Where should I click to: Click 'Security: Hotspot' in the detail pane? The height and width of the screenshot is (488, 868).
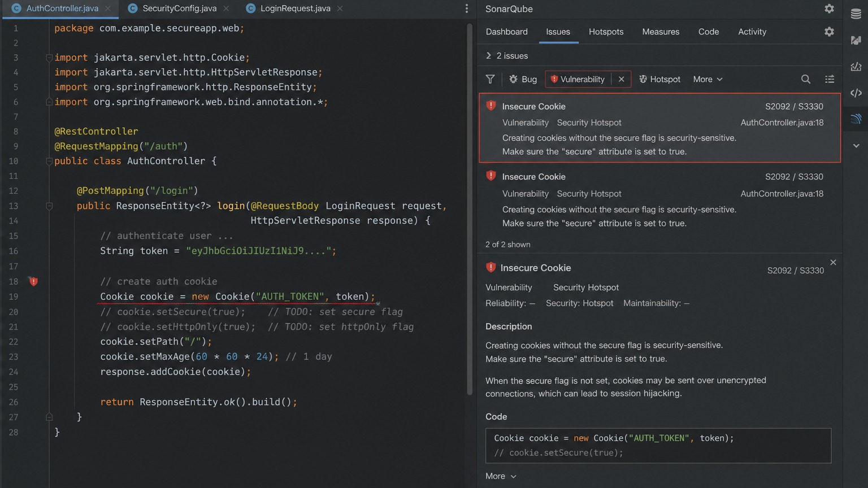[579, 303]
